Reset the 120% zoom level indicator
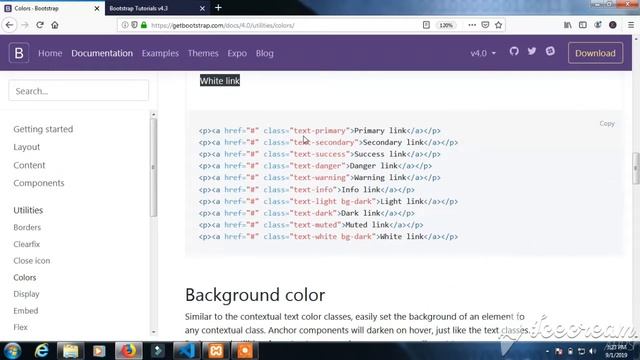The image size is (640, 360). [446, 25]
